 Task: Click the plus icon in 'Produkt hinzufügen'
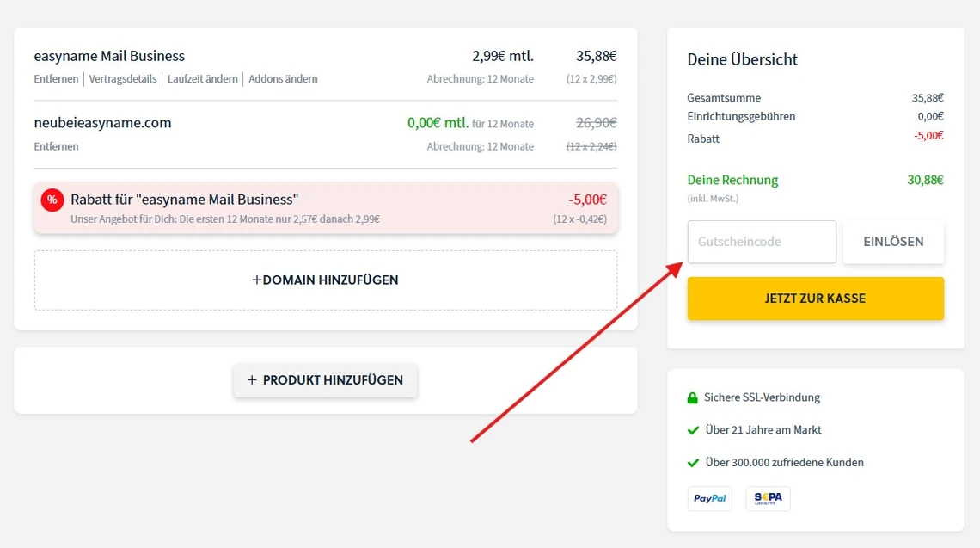pyautogui.click(x=252, y=380)
